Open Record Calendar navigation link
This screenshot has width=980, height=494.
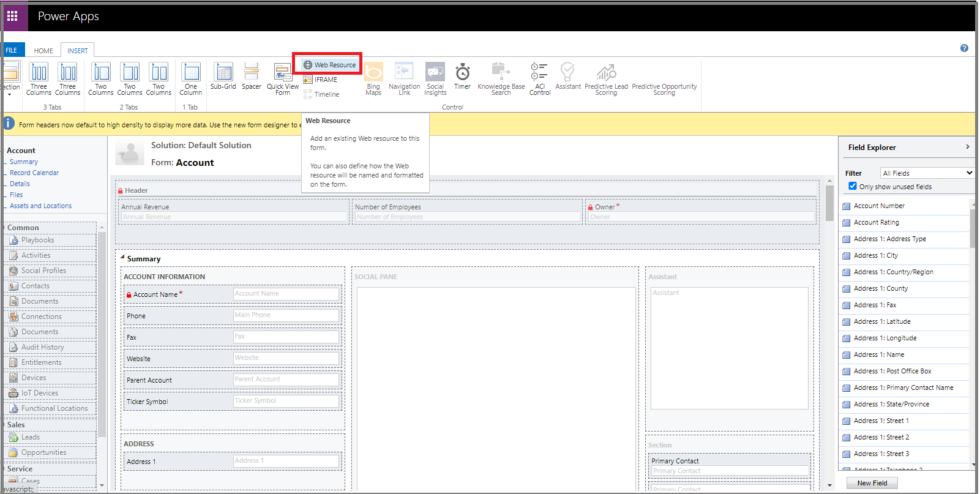pyautogui.click(x=34, y=173)
